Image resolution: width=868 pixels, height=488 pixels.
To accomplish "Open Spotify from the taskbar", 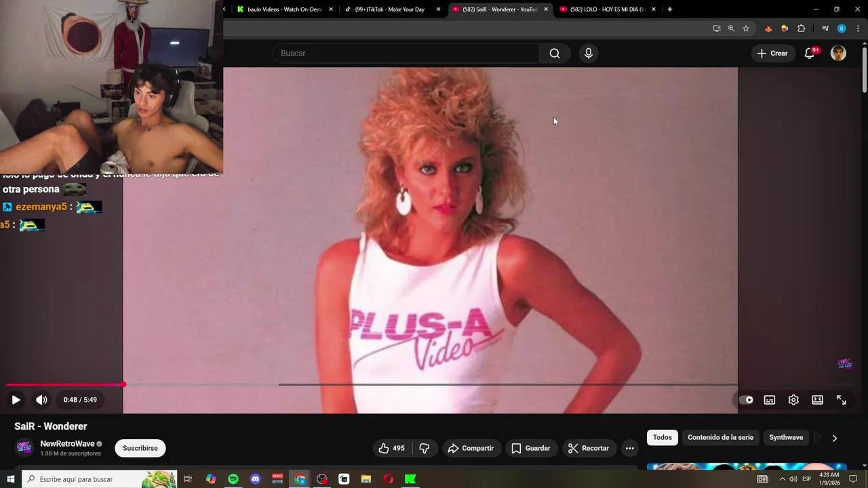I will [x=233, y=479].
